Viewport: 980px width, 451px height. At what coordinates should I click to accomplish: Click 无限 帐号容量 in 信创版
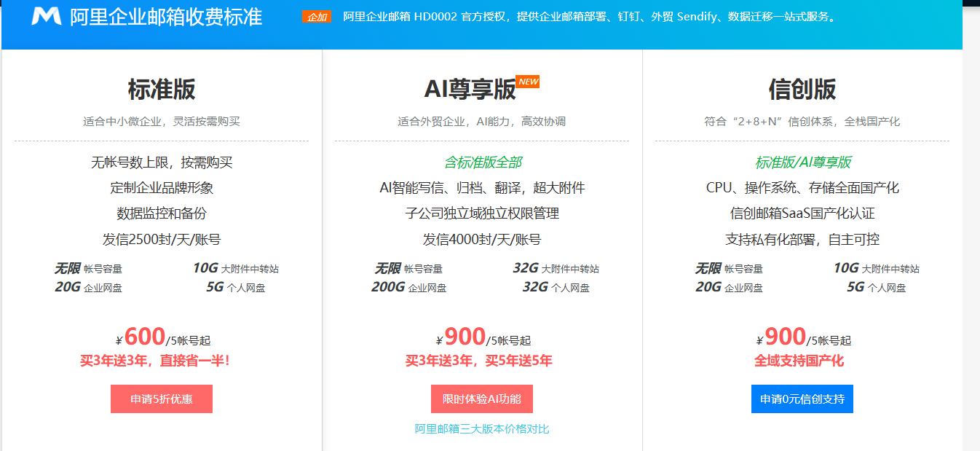click(x=729, y=268)
